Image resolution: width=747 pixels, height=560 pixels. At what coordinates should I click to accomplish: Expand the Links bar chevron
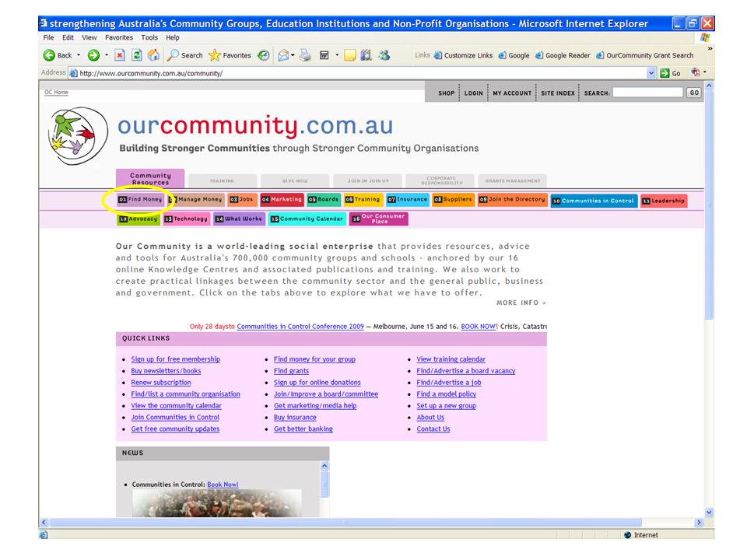[710, 48]
